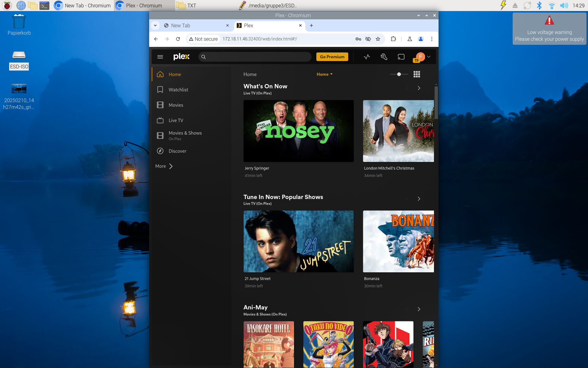Open Chromium three-dot menu

coord(432,39)
